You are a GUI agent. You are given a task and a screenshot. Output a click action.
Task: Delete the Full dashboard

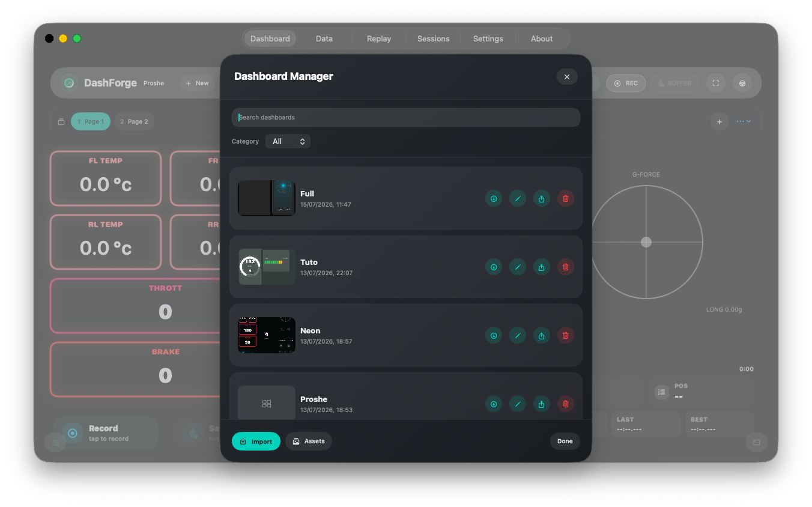click(x=566, y=198)
